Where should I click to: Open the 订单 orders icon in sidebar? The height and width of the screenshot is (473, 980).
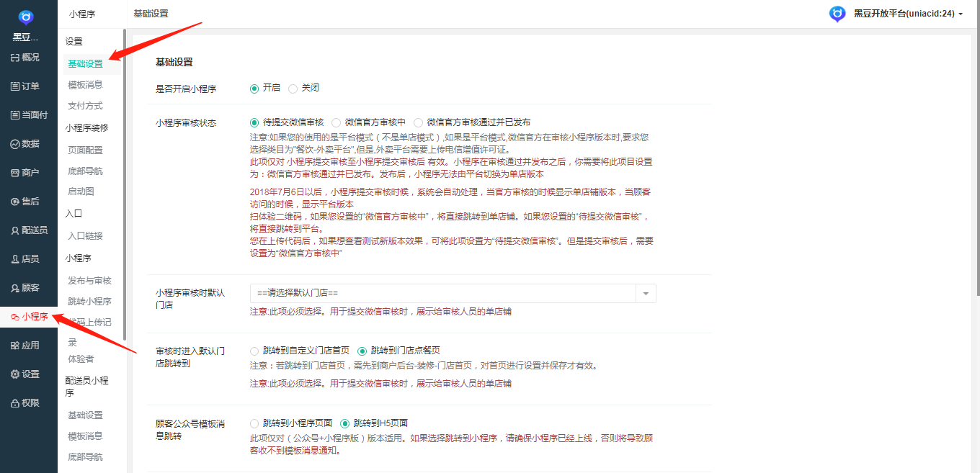15,86
